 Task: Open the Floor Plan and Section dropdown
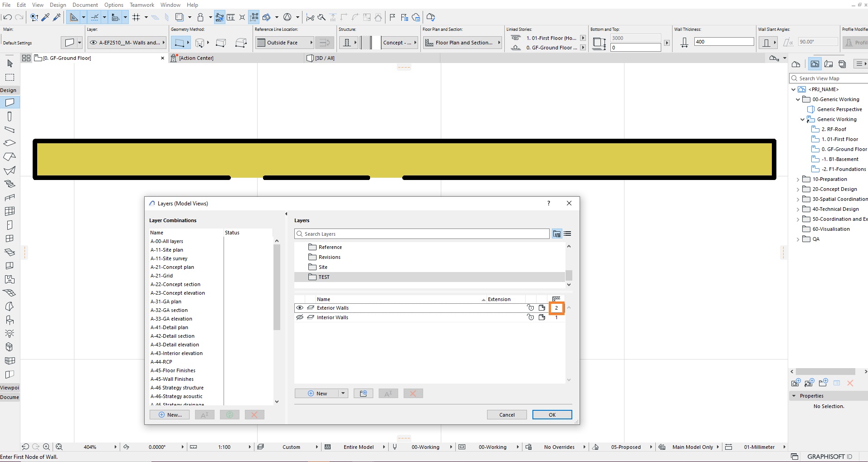pyautogui.click(x=463, y=43)
